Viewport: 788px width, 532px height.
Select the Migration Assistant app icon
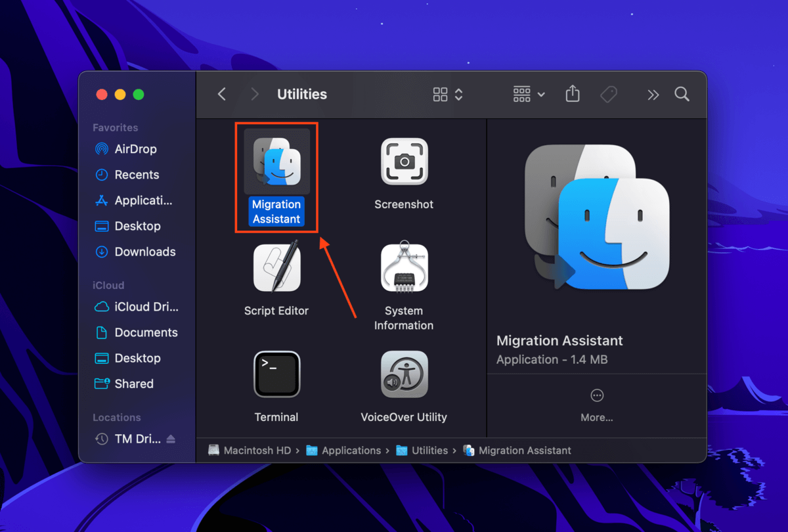point(276,162)
